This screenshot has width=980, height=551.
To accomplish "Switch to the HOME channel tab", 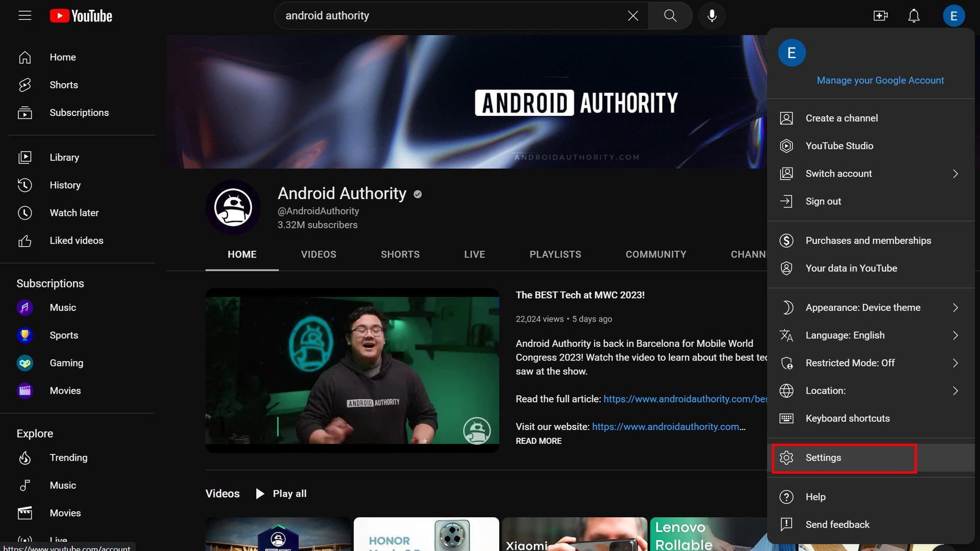I will (x=242, y=254).
